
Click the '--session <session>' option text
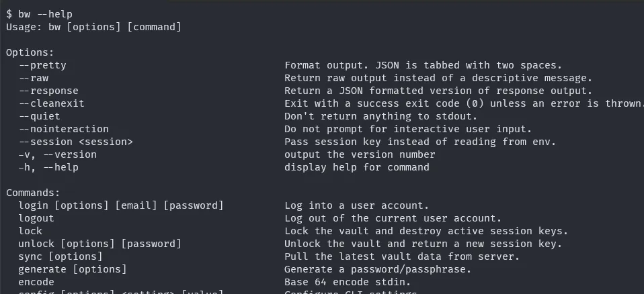pos(75,142)
